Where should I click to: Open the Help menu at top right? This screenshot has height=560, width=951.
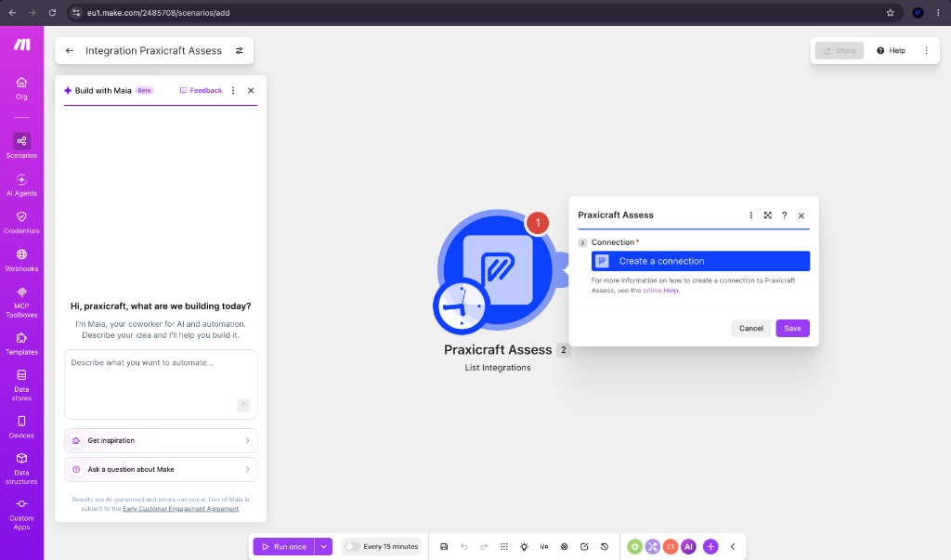(891, 51)
